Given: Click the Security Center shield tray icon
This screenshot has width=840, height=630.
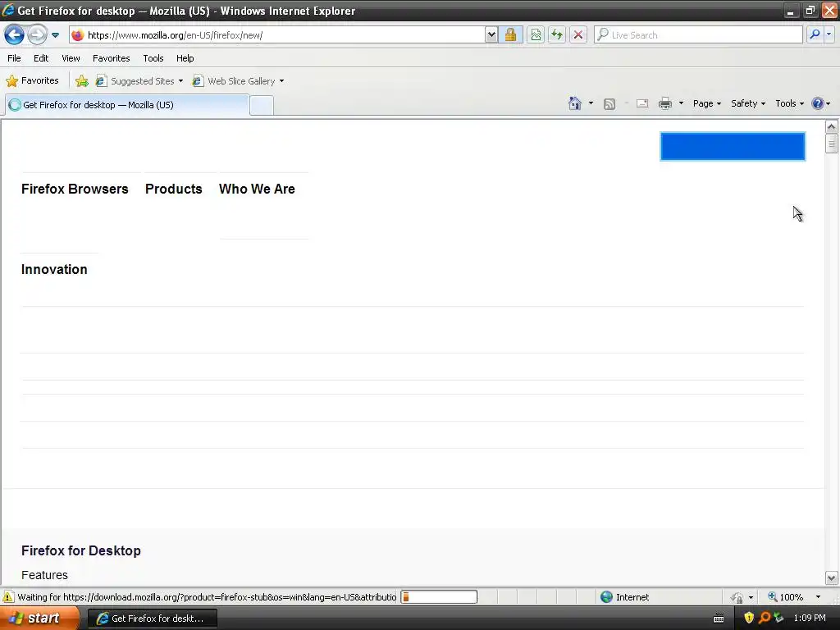Looking at the screenshot, I should [749, 619].
